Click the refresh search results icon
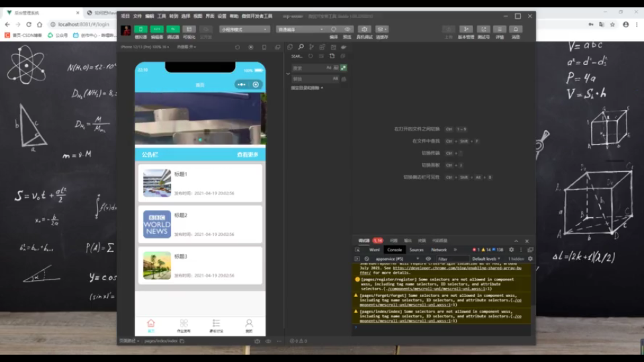Screen dimensions: 644x362 click(x=311, y=56)
